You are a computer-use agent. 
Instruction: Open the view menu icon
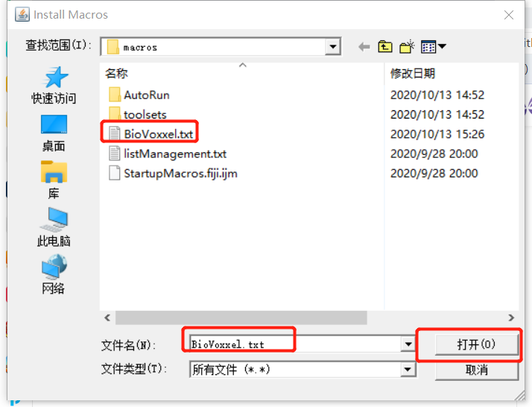433,46
